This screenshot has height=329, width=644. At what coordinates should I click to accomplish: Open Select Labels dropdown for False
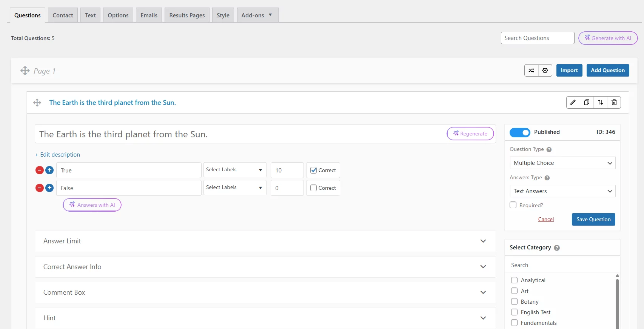coord(235,188)
